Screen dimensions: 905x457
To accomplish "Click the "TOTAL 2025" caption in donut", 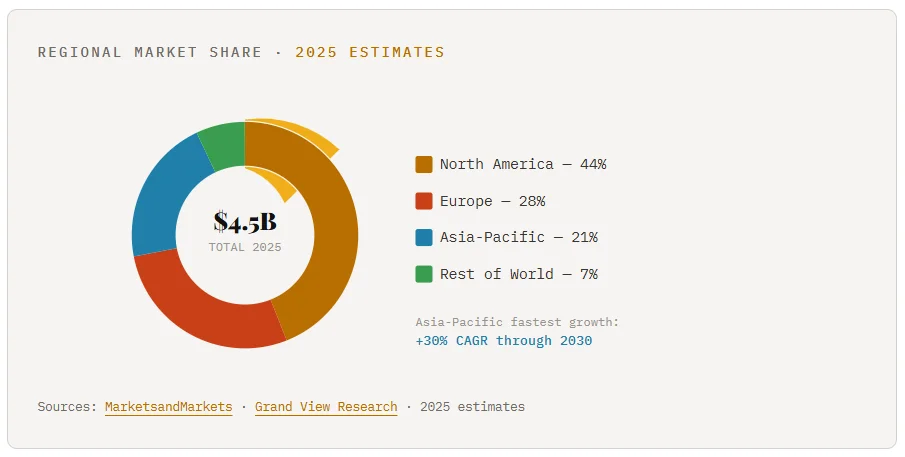I will click(245, 247).
